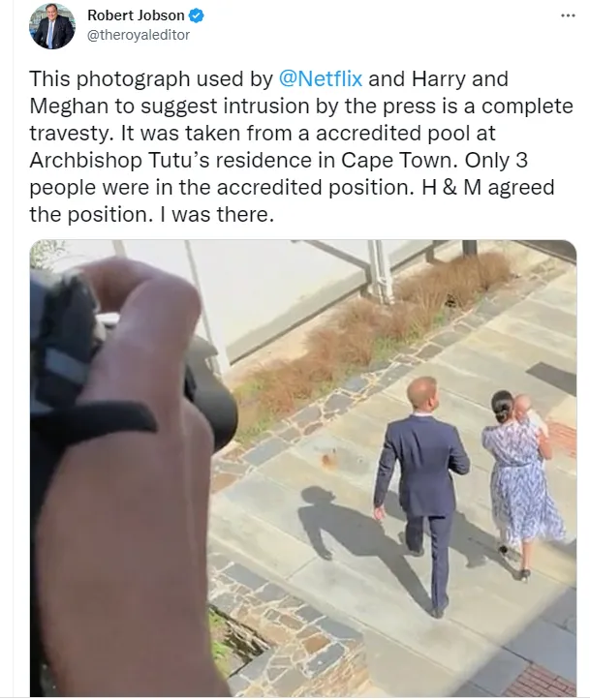Open the @theroyaleditor handle link
Screen dimensions: 590x700
click(x=139, y=35)
